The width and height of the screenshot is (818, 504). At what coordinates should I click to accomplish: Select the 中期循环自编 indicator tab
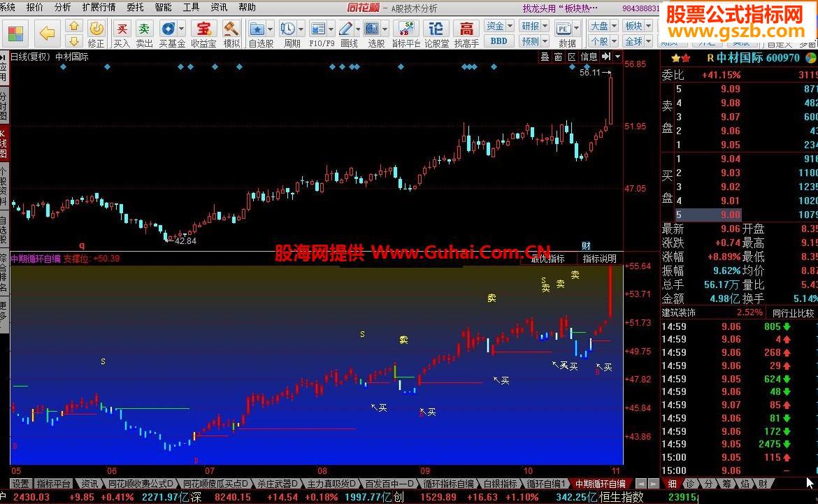coord(600,484)
